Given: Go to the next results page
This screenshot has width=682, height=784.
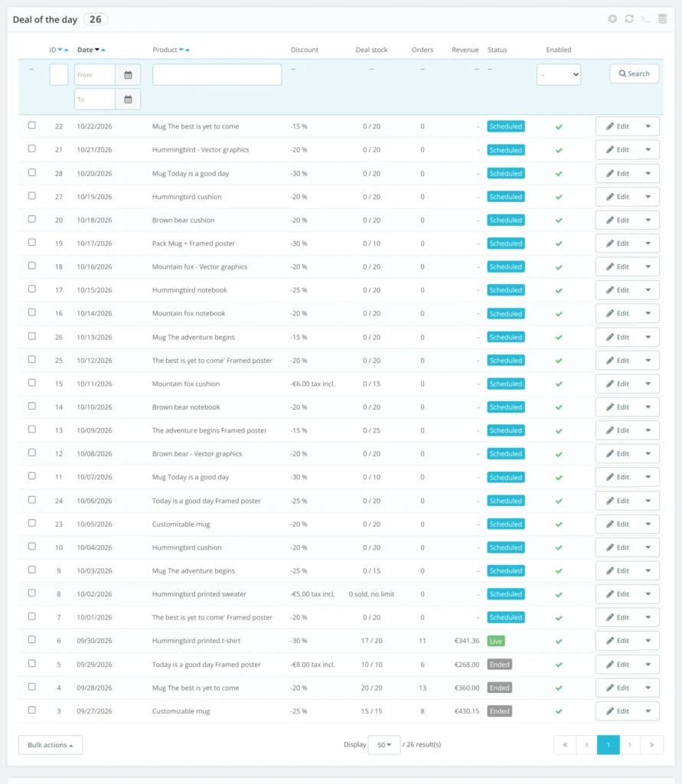Looking at the screenshot, I should [x=630, y=745].
